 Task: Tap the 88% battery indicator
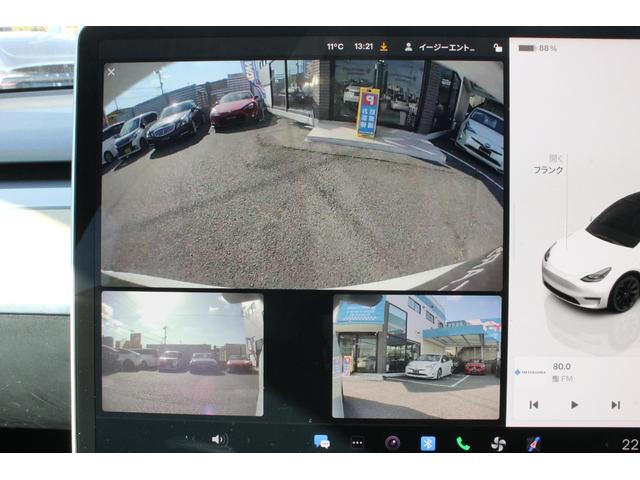click(537, 48)
